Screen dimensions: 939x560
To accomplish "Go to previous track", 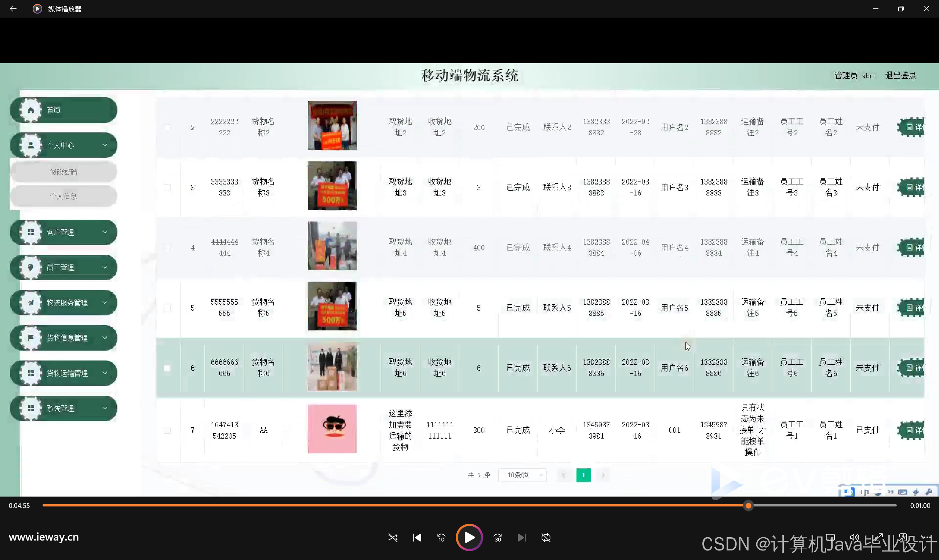I will tap(417, 537).
